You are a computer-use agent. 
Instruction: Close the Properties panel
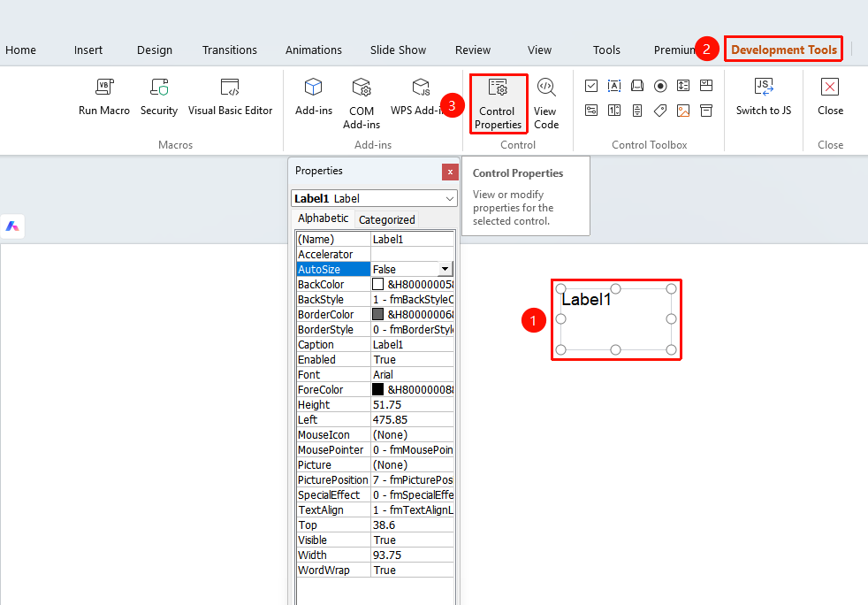tap(450, 172)
